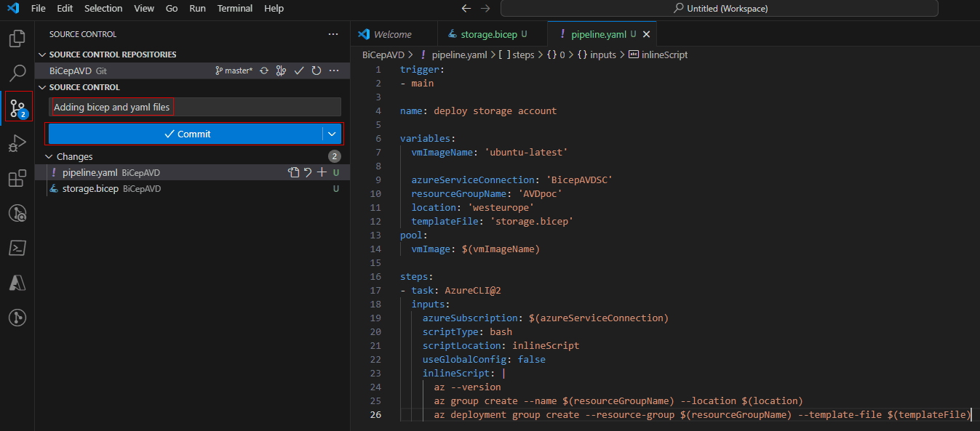Viewport: 980px width, 431px height.
Task: Close the pipeline.yaml editor tab
Action: coord(647,34)
